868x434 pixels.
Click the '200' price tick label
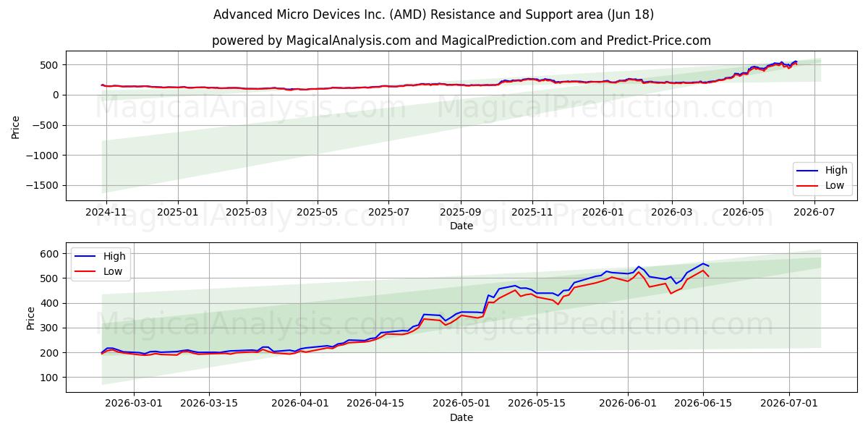tap(51, 353)
